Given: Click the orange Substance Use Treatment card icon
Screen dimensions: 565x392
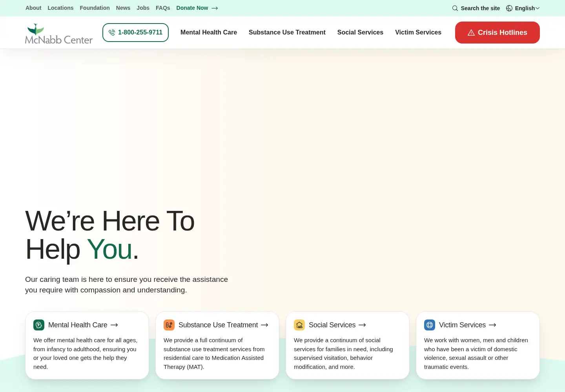Looking at the screenshot, I should coord(169,325).
